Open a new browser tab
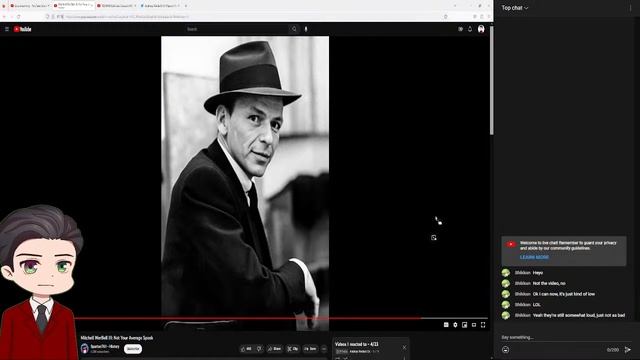 pos(186,6)
